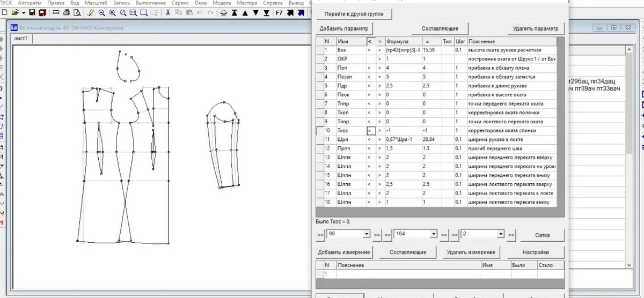
Task: Open the size dropdown showing 96
Action: pyautogui.click(x=367, y=234)
